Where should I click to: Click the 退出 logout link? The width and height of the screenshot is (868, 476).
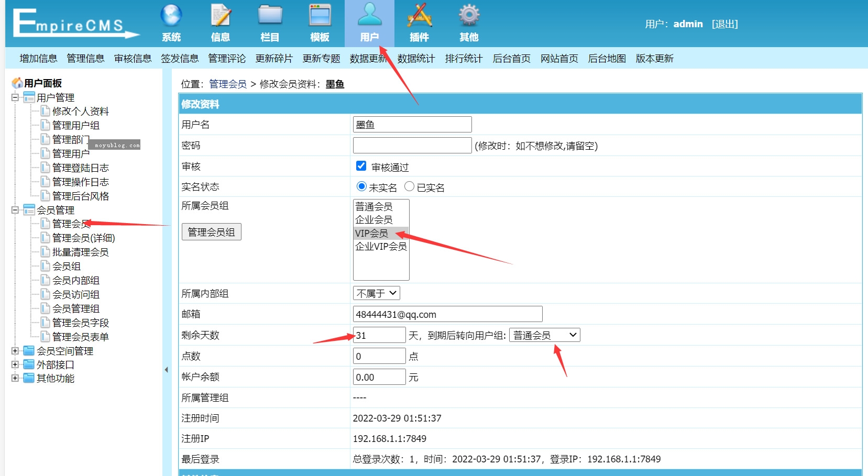(725, 24)
